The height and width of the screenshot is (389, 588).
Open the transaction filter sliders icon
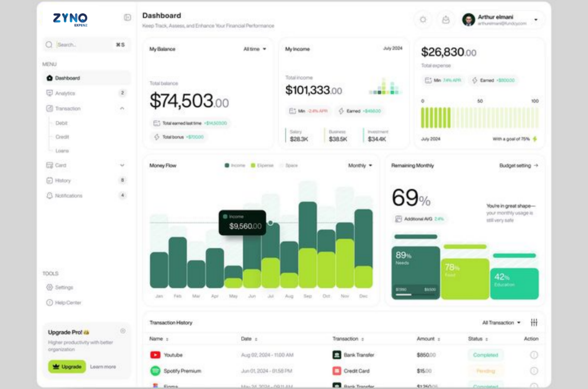click(x=534, y=322)
